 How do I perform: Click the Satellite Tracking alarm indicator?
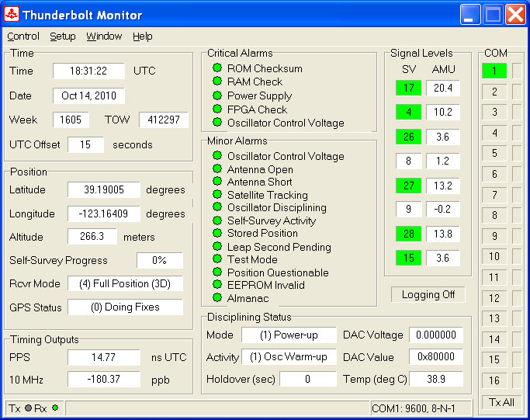(217, 194)
